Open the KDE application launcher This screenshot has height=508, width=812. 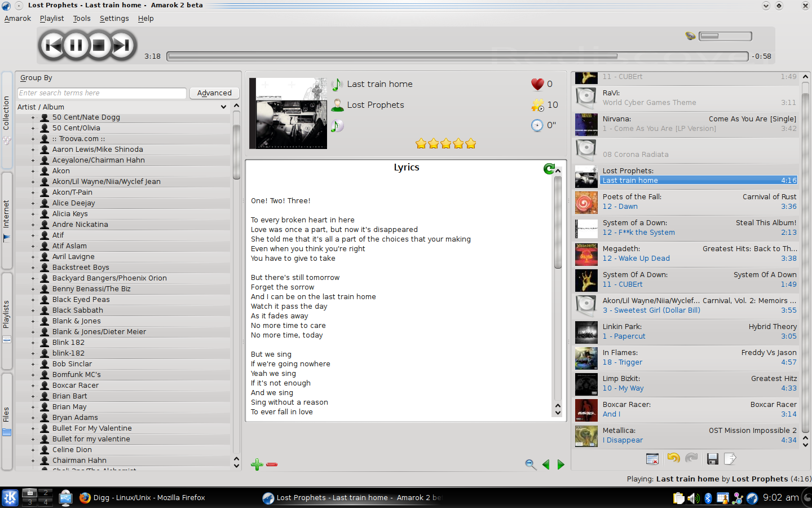[10, 498]
